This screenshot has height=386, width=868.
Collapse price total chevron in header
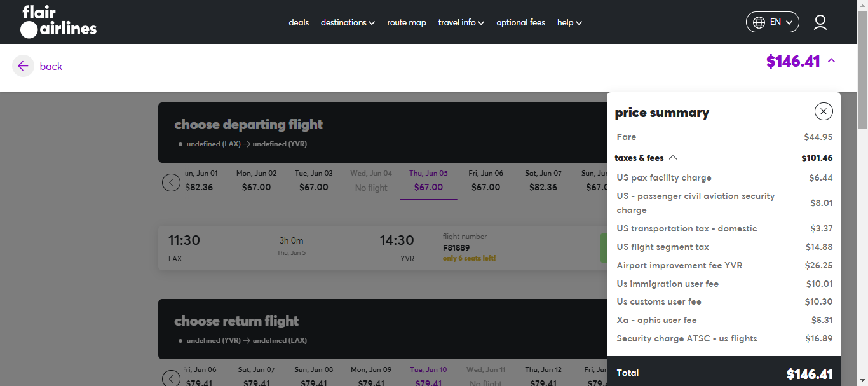pyautogui.click(x=831, y=61)
